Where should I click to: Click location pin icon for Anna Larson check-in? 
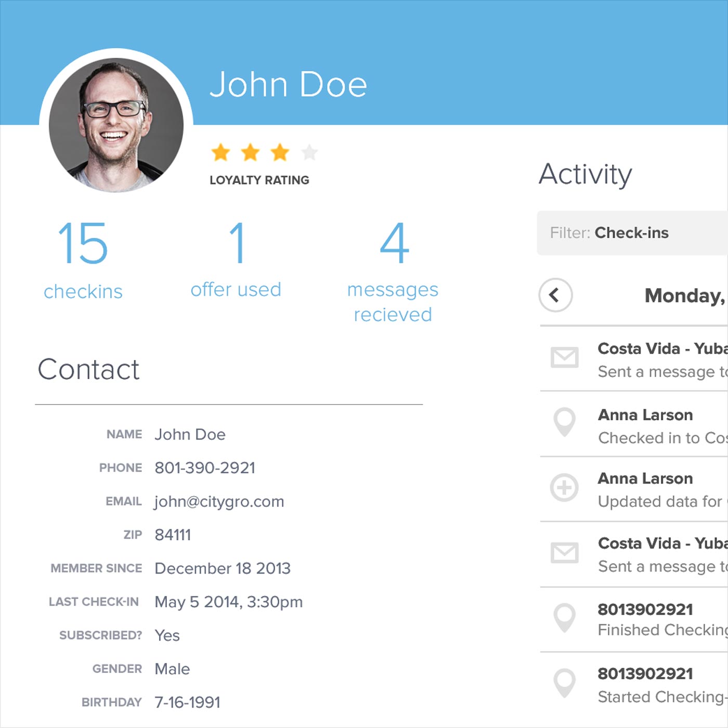(564, 422)
